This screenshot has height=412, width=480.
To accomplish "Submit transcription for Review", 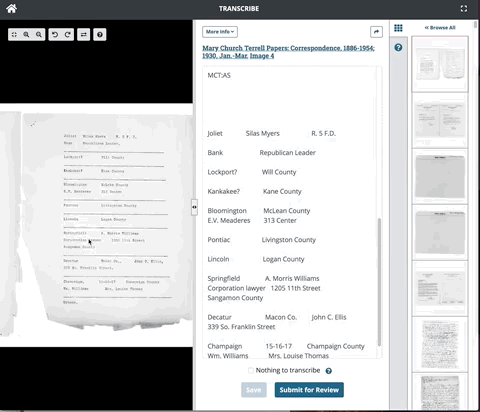I will tap(309, 390).
